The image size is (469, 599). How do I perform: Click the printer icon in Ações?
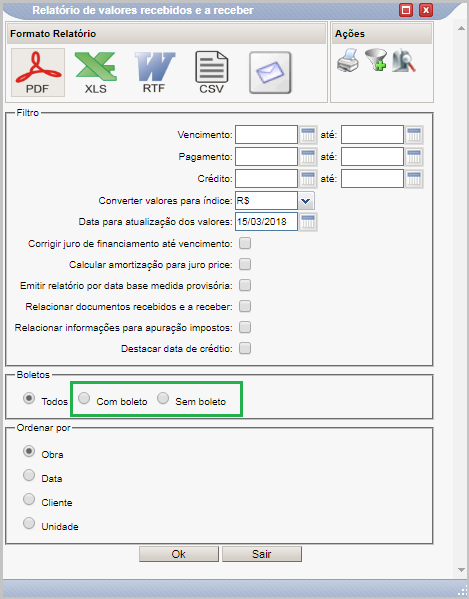coord(348,60)
